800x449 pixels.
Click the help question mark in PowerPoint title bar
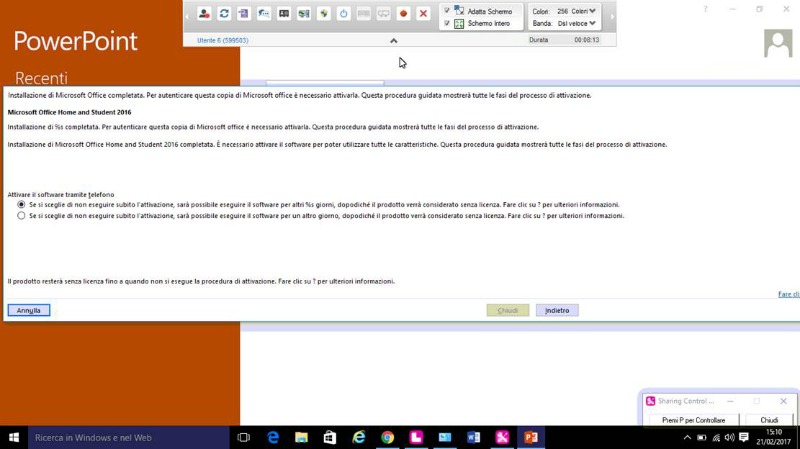coord(706,9)
